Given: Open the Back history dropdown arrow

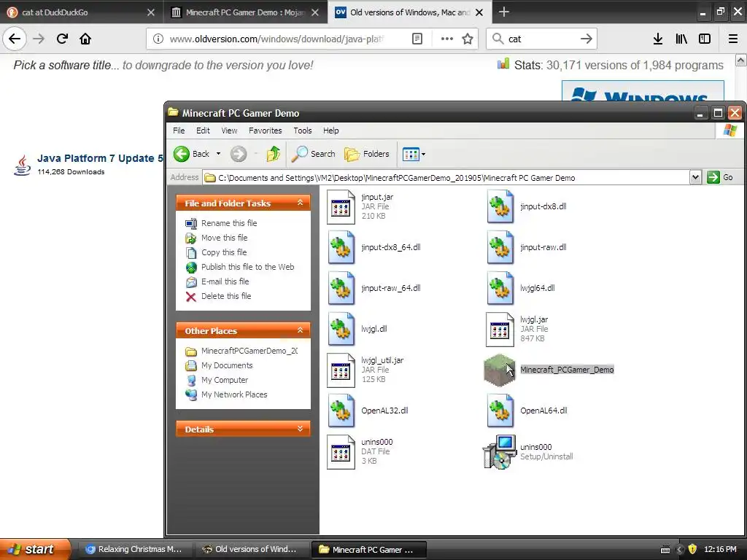Looking at the screenshot, I should (219, 154).
